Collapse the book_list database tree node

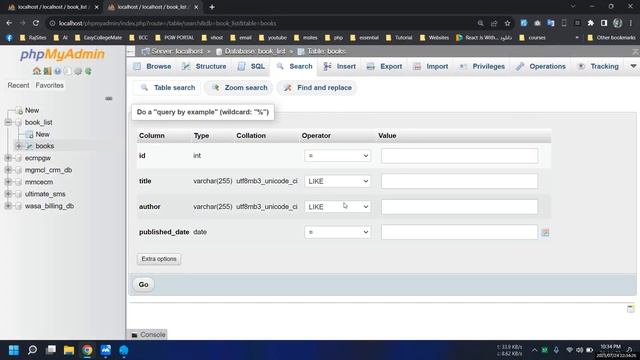pos(8,122)
